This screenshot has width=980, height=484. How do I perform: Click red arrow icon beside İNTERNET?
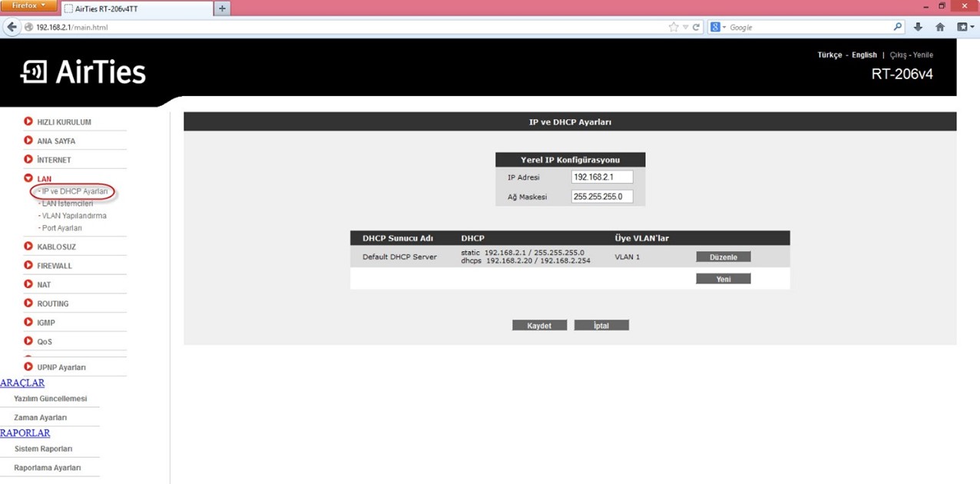click(28, 159)
